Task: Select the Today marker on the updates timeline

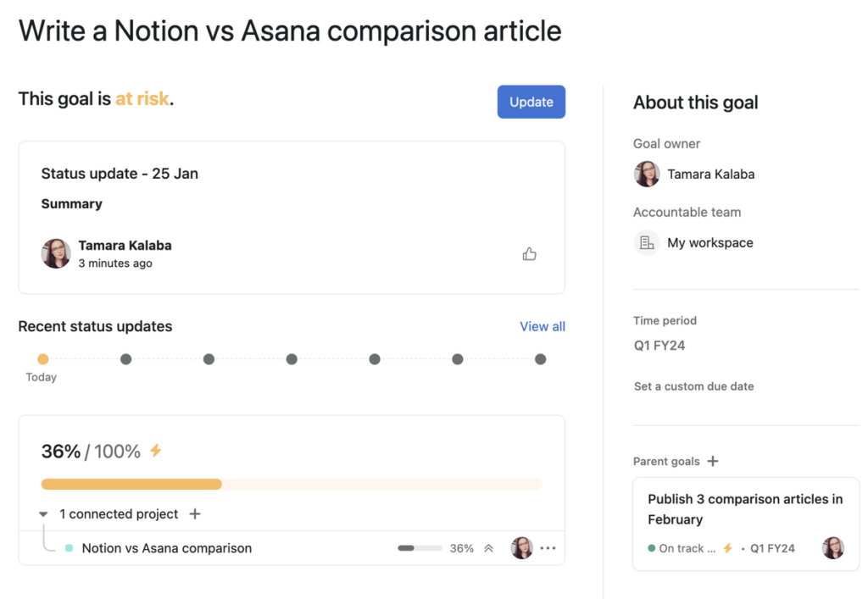Action: click(x=43, y=359)
